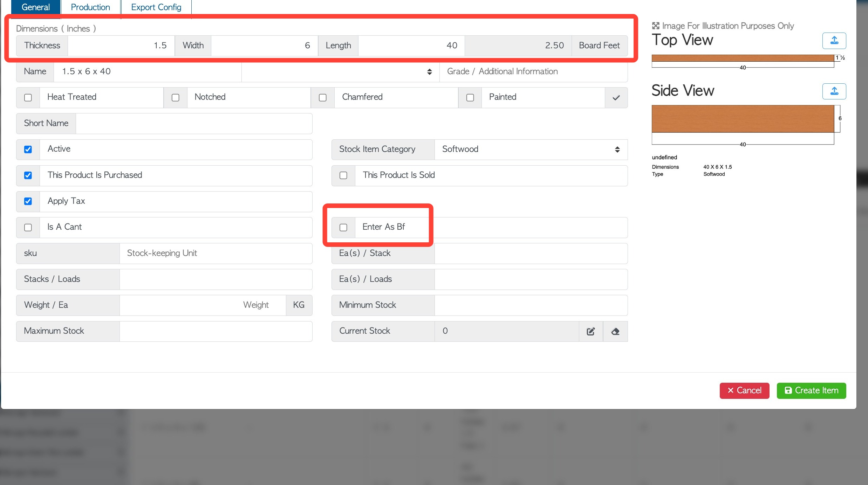Click the side view wood board image
This screenshot has height=485, width=868.
pos(743,119)
